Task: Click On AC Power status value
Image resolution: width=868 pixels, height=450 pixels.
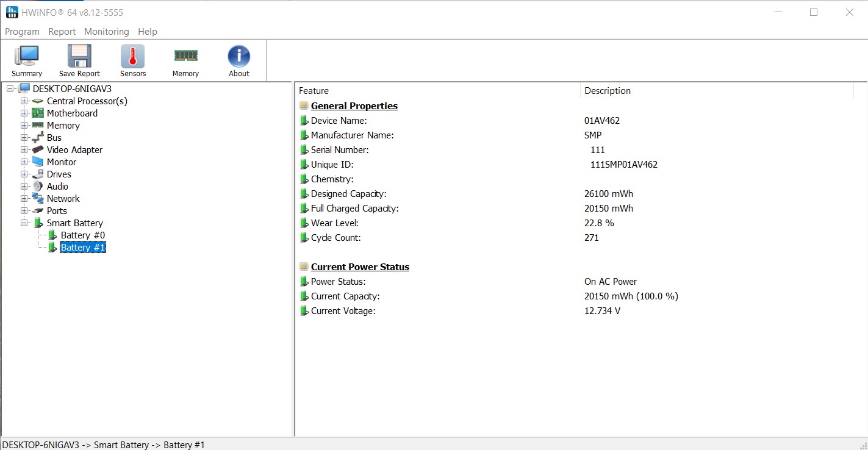Action: (611, 282)
